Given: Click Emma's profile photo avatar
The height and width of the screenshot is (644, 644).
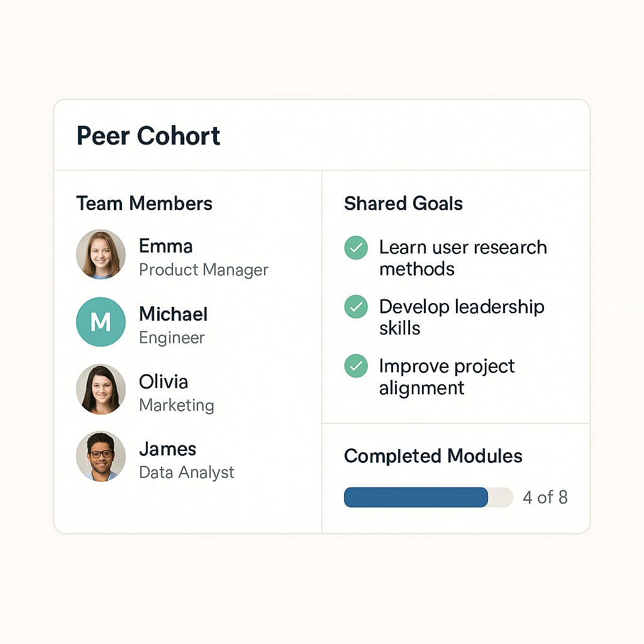Looking at the screenshot, I should click(x=101, y=255).
